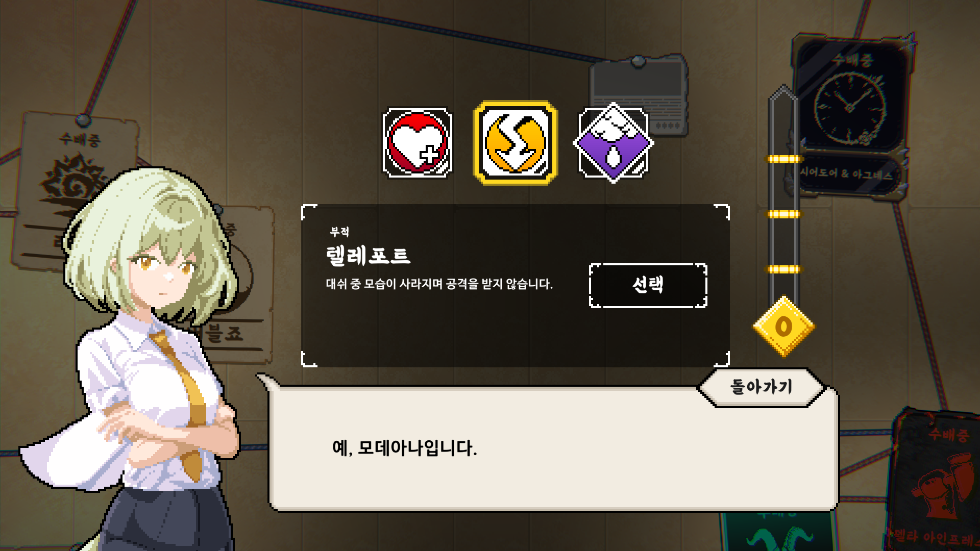Click the teleport charm description text
The image size is (980, 551).
pyautogui.click(x=439, y=284)
